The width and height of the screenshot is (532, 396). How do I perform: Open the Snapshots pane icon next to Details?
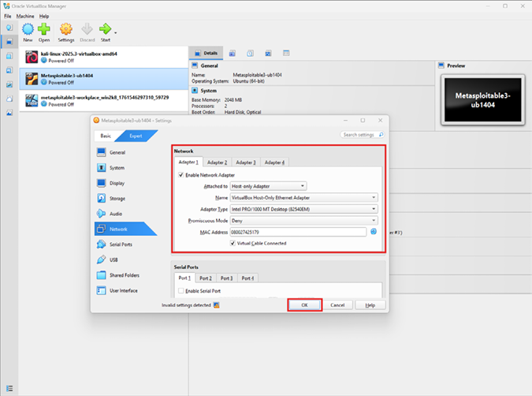[232, 54]
